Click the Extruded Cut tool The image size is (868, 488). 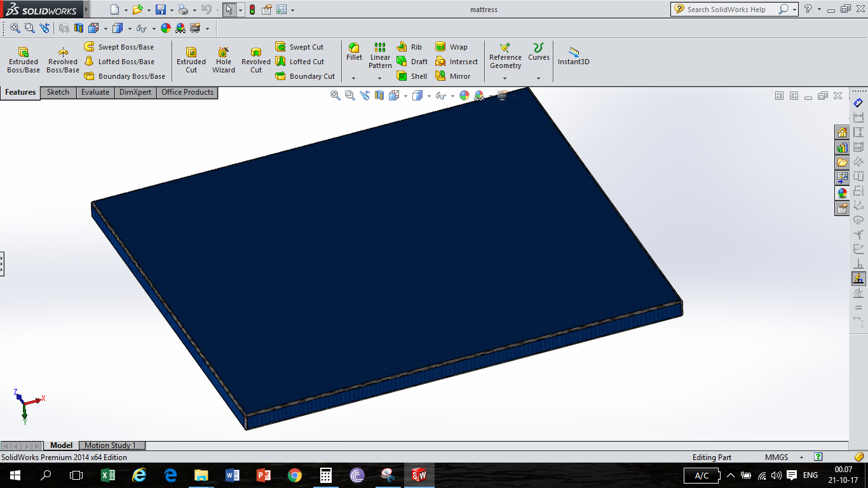pos(191,60)
